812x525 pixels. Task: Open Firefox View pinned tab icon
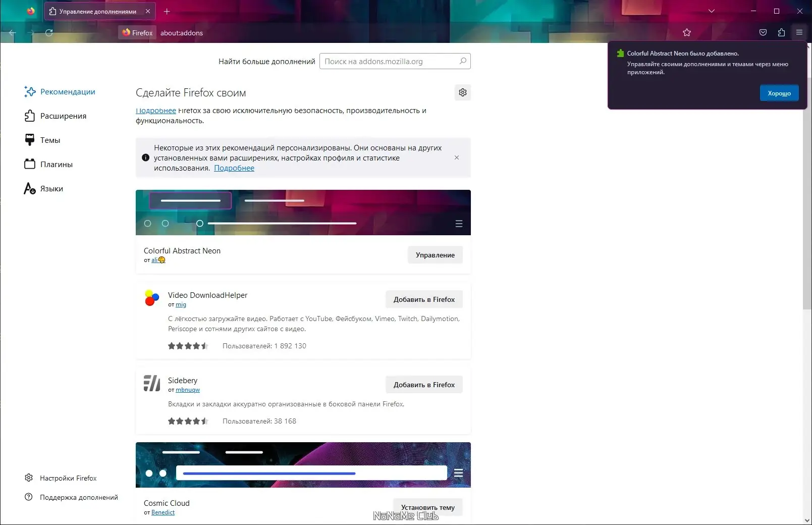(31, 11)
